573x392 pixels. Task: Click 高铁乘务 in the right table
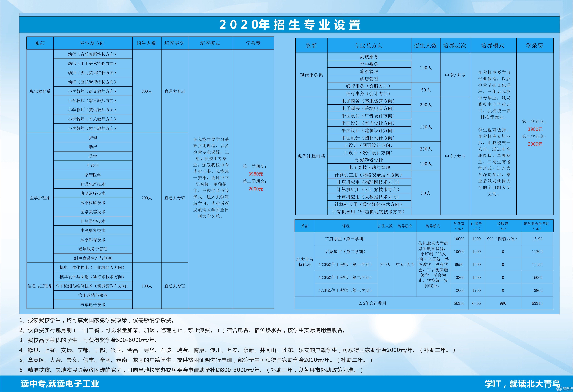click(369, 57)
